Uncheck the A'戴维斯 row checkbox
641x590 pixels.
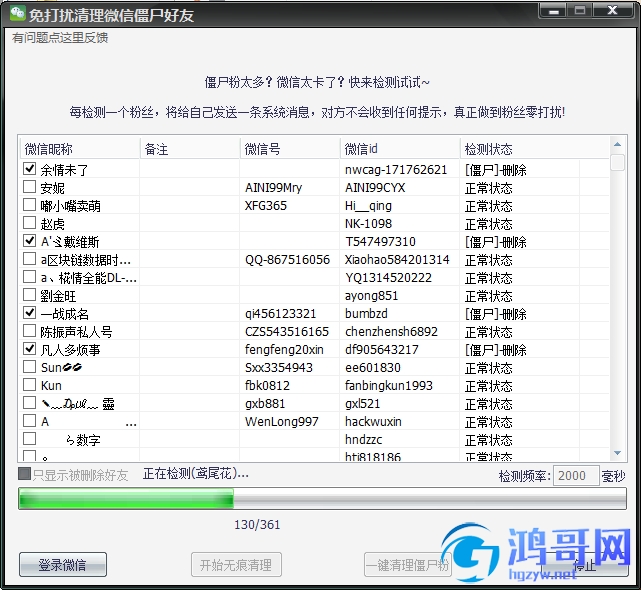(29, 240)
